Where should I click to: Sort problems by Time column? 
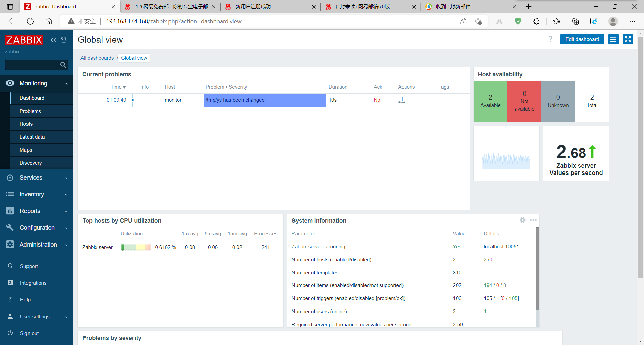pyautogui.click(x=118, y=87)
